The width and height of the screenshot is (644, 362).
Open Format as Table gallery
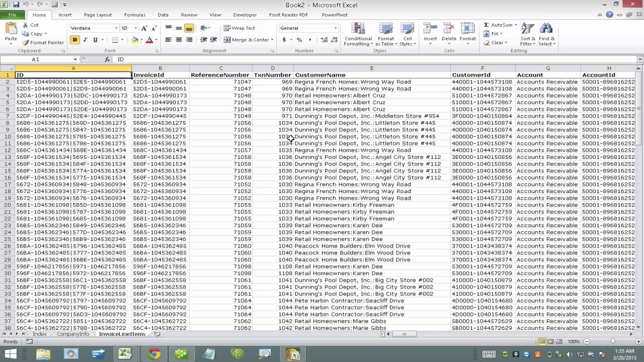(386, 34)
